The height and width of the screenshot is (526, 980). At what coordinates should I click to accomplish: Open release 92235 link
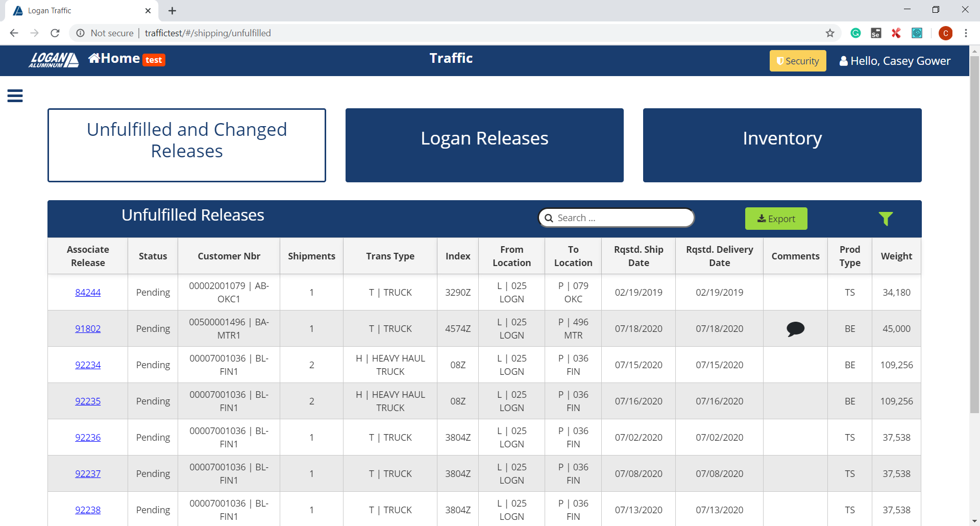coord(88,401)
